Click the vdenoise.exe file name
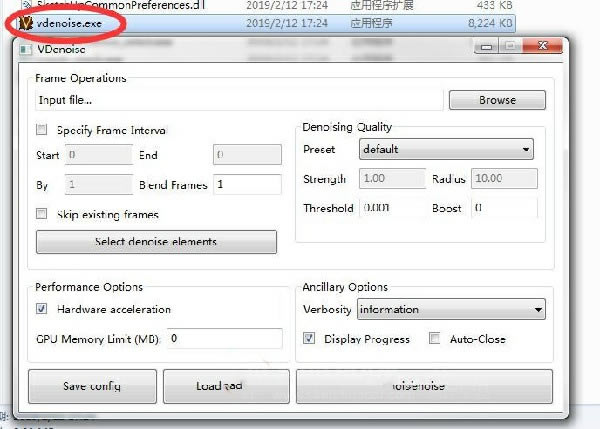 69,23
